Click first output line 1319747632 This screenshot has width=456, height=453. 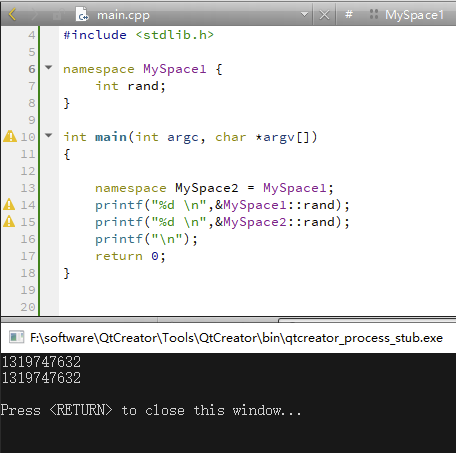[x=41, y=362]
